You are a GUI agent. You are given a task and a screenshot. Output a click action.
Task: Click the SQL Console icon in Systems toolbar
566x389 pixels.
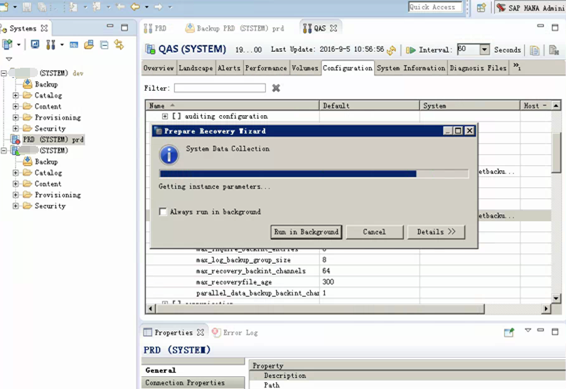coord(74,45)
